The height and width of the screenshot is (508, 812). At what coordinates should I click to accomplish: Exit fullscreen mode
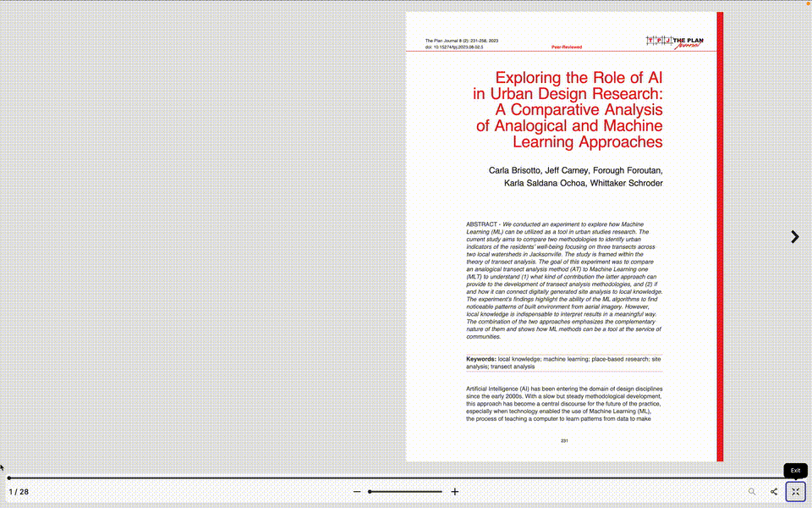[x=795, y=491]
